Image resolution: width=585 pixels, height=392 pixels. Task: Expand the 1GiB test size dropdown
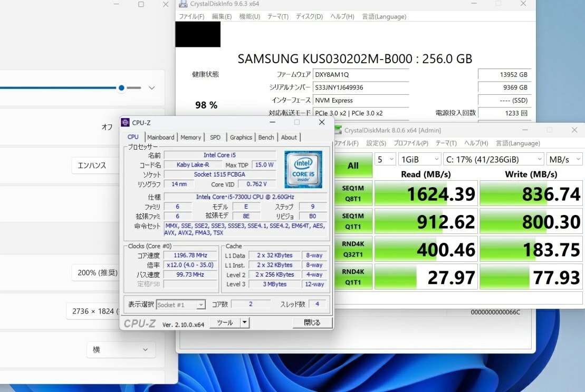(x=420, y=159)
